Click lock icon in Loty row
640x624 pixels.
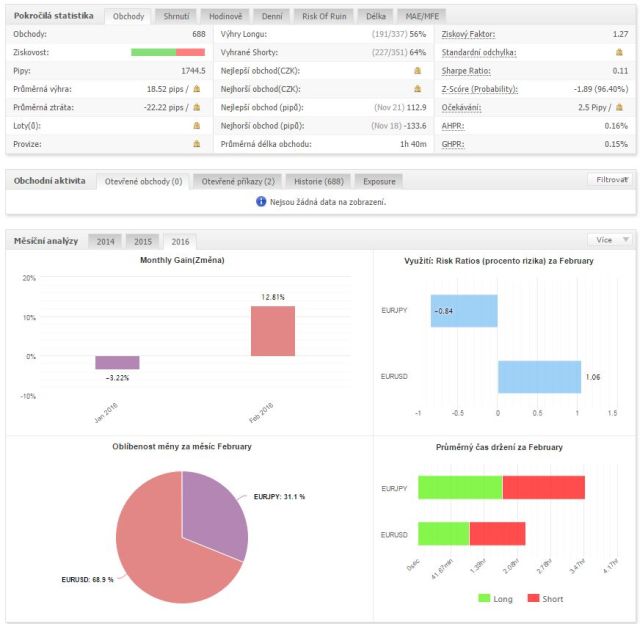pyautogui.click(x=196, y=126)
